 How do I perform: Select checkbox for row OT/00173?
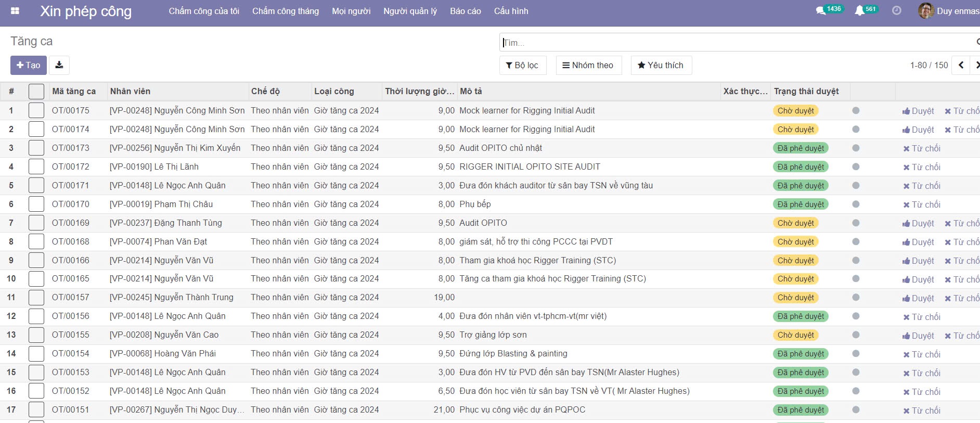(36, 148)
